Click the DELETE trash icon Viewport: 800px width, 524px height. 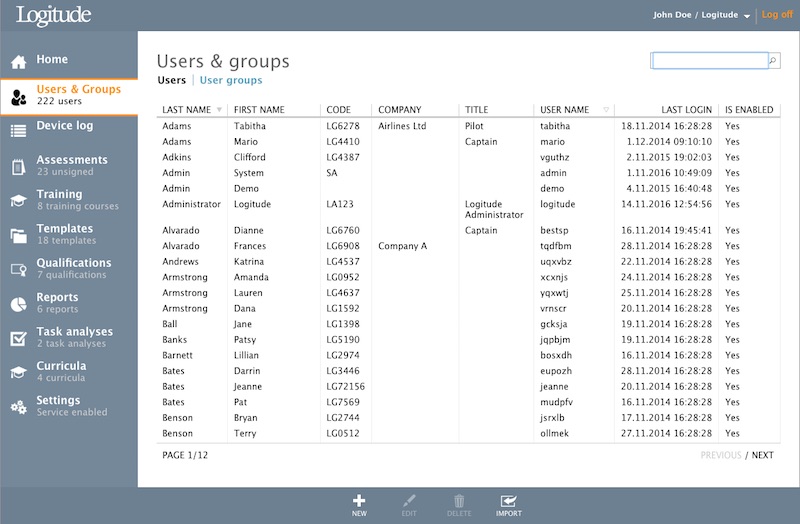[459, 501]
